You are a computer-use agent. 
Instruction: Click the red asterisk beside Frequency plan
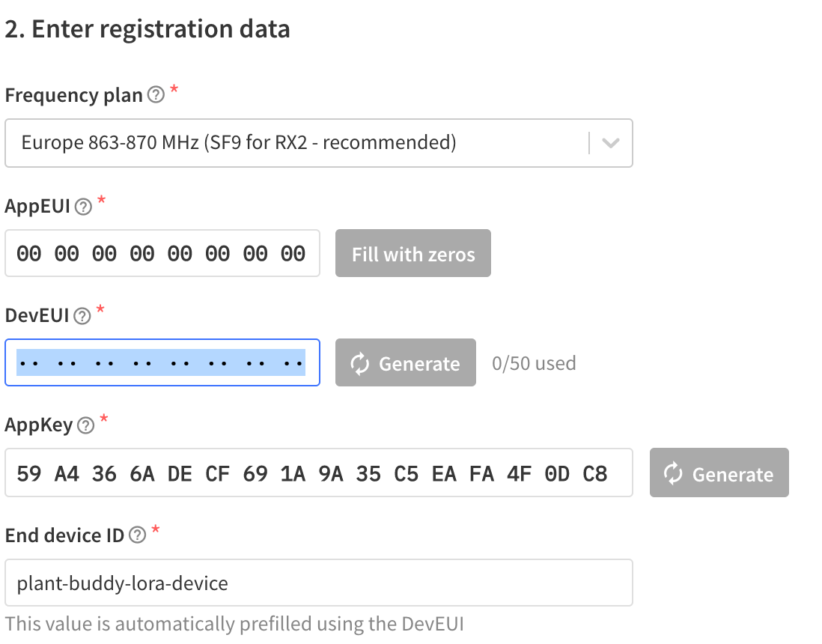pyautogui.click(x=173, y=90)
